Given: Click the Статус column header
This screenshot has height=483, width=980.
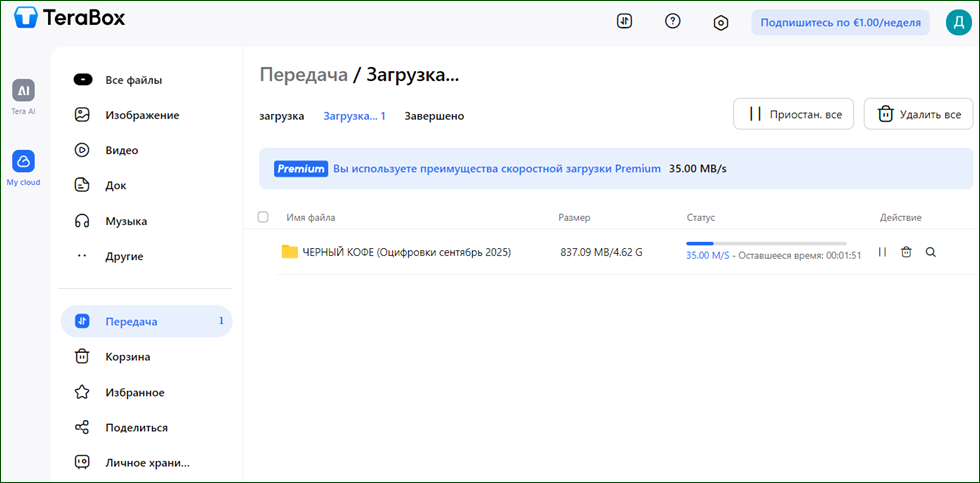Looking at the screenshot, I should [701, 217].
